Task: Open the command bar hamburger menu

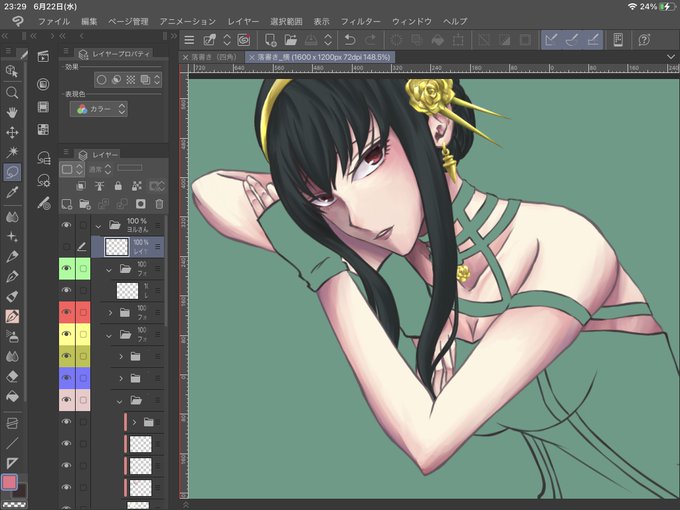Action: [189, 40]
